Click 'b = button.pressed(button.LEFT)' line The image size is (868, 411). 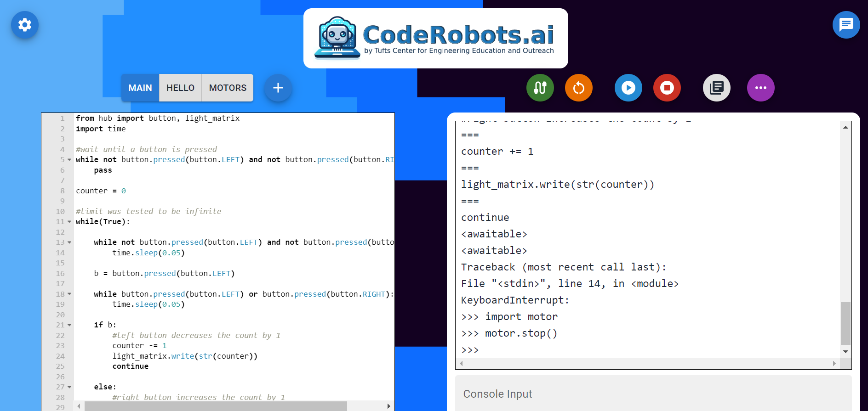pyautogui.click(x=164, y=274)
